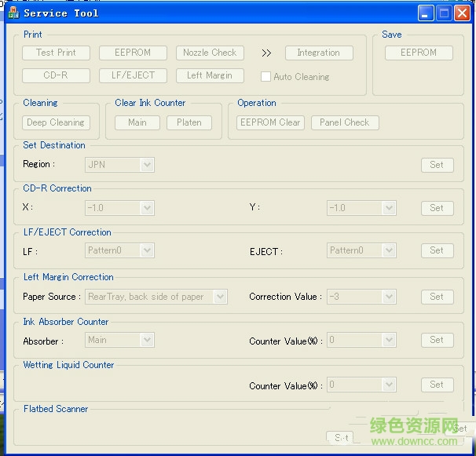Open the Region dropdown
Viewport: 476px width, 456px height.
pyautogui.click(x=146, y=165)
